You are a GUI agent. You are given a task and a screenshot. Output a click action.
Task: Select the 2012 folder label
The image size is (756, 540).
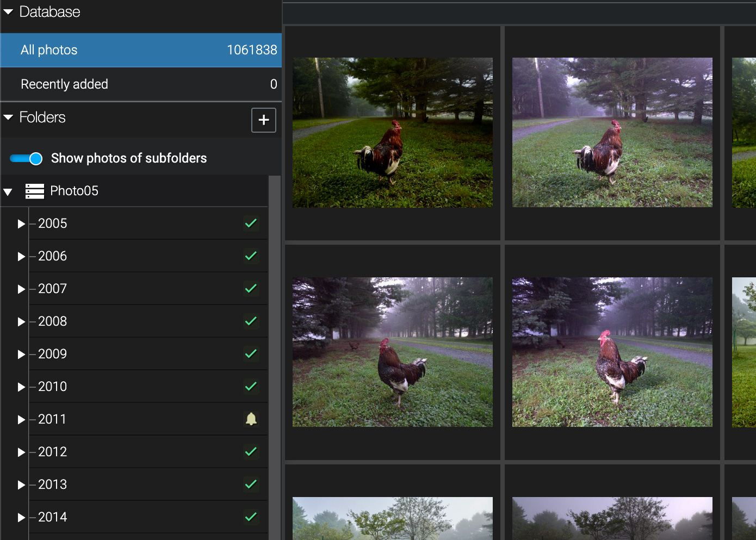53,452
